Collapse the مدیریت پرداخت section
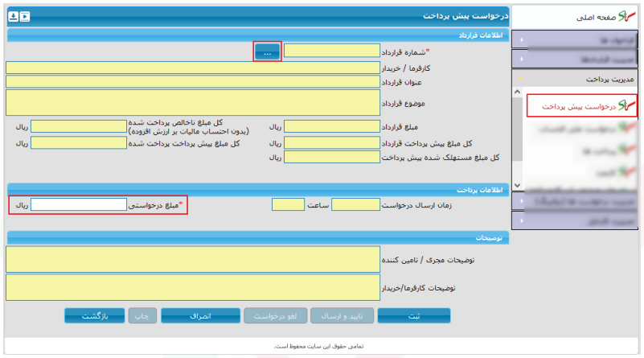644x358 pixels. tap(575, 79)
